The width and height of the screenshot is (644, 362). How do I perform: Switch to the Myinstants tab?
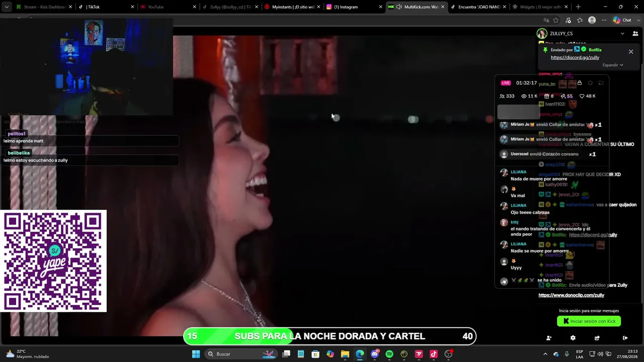pos(292,7)
